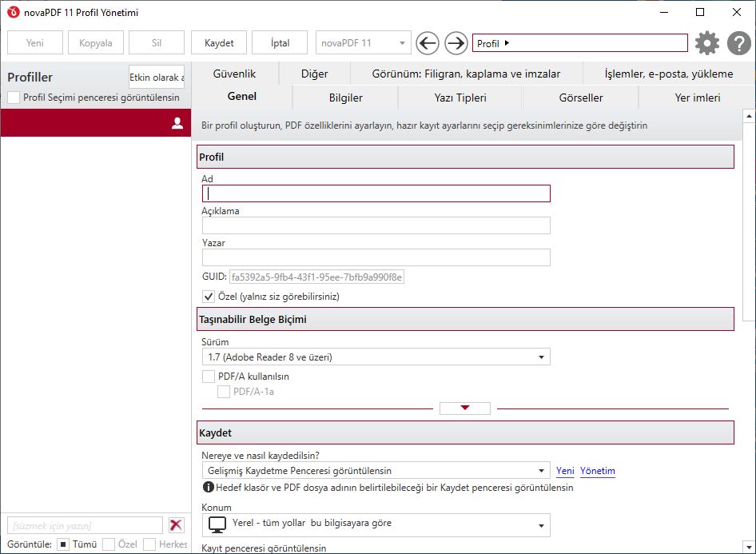The width and height of the screenshot is (756, 554).
Task: Open İşlemler, e-posta, yükleme tab
Action: (x=669, y=74)
